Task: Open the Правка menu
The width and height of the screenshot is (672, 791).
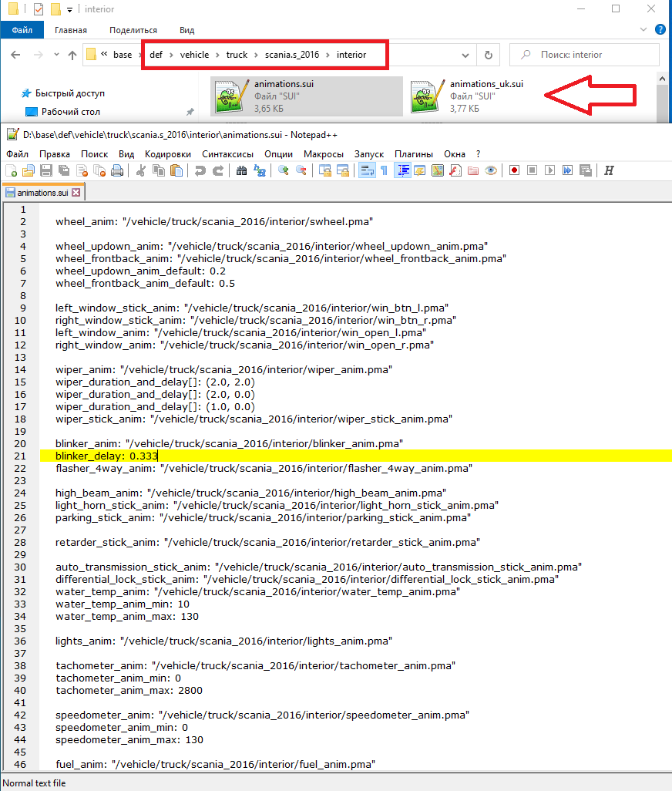Action: 55,154
